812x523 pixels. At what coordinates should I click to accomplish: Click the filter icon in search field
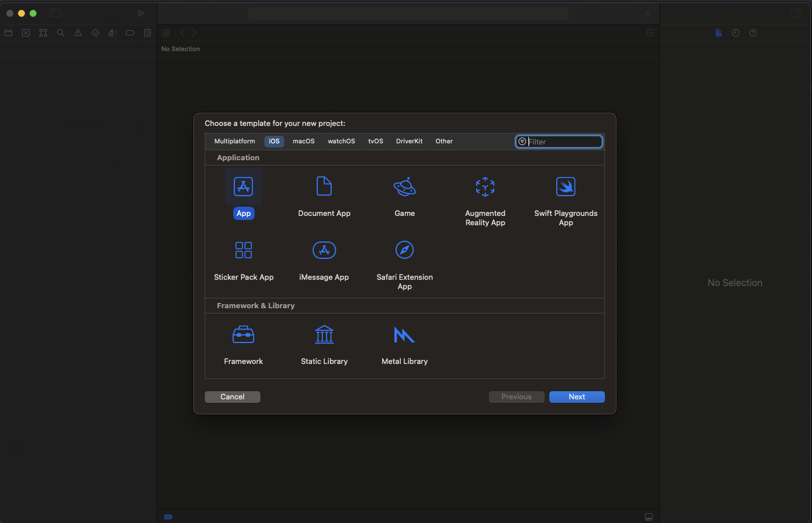pyautogui.click(x=522, y=142)
